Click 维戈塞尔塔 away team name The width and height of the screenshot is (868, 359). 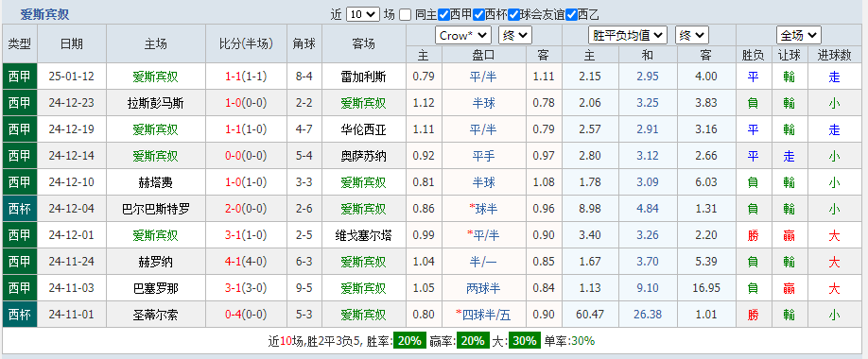pyautogui.click(x=363, y=235)
